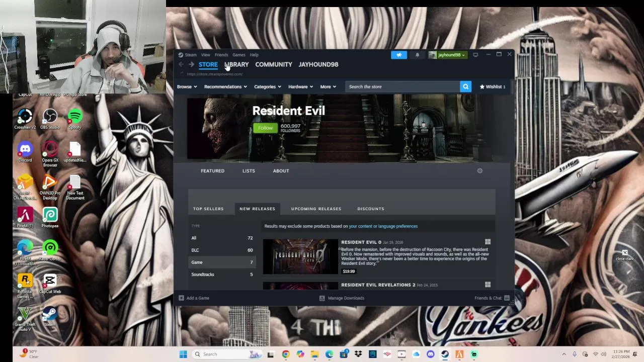Screen dimensions: 644x362
Task: Open Crosshair V2 desktop shortcut
Action: (25, 119)
